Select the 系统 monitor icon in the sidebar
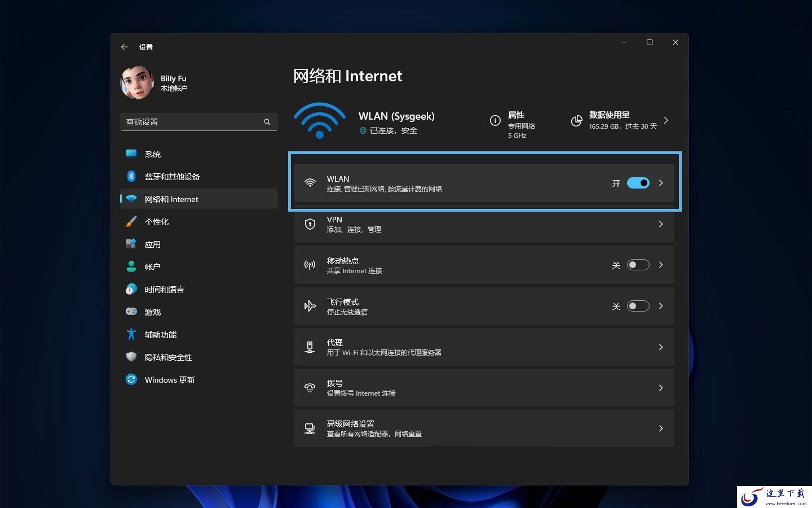 131,154
